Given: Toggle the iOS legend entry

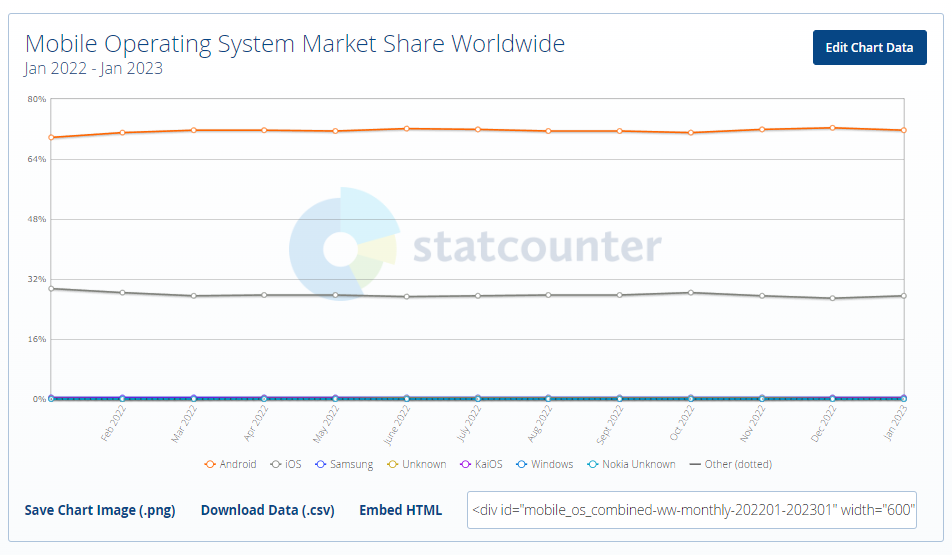Looking at the screenshot, I should (286, 464).
